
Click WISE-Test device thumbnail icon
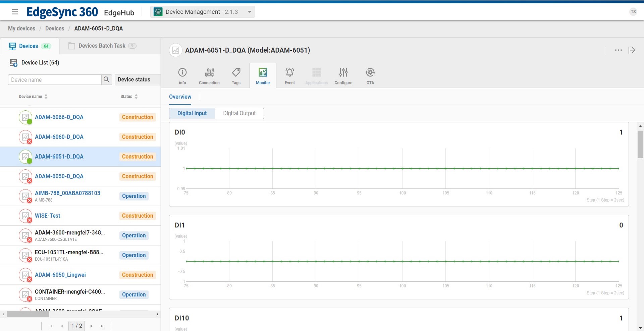[25, 216]
